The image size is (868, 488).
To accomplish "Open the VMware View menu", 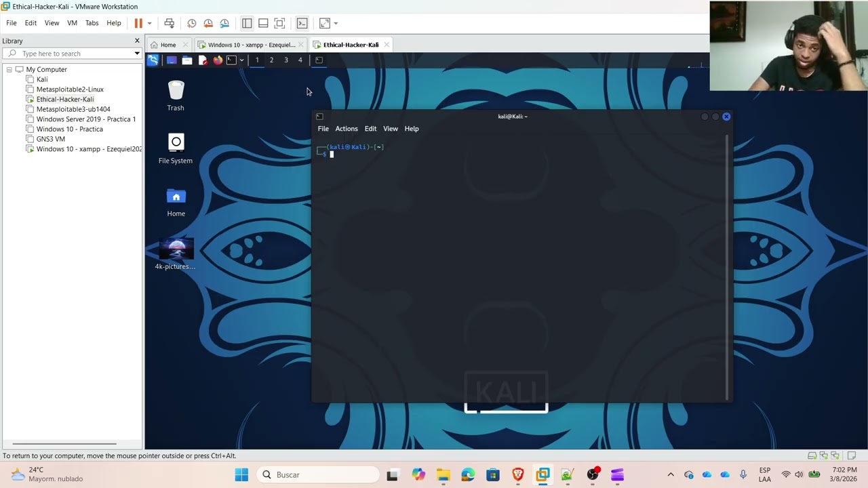I will click(52, 23).
